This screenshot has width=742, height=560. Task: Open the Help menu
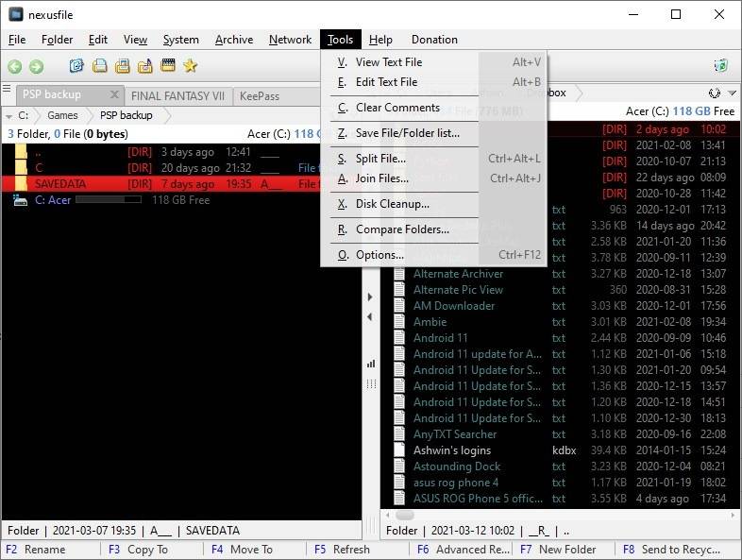click(x=380, y=40)
